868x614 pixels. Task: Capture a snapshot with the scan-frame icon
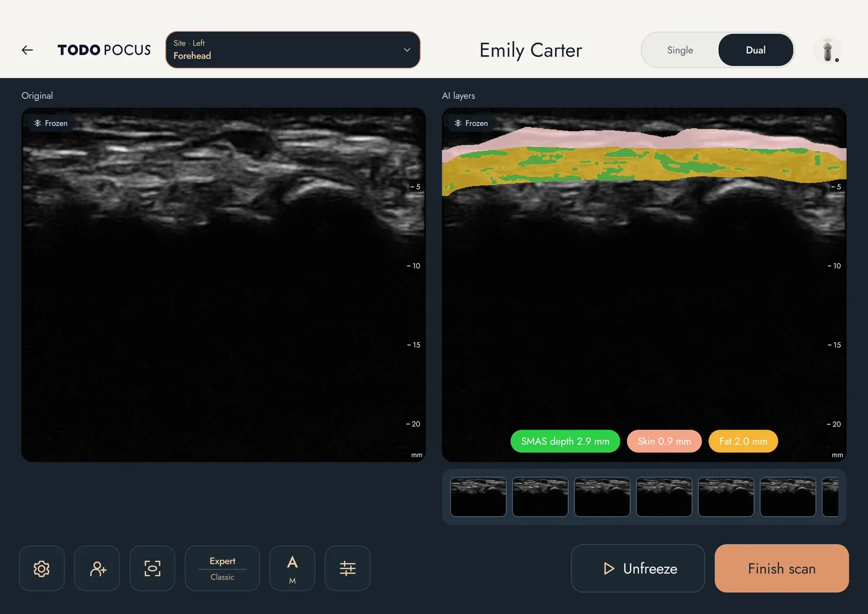click(152, 568)
